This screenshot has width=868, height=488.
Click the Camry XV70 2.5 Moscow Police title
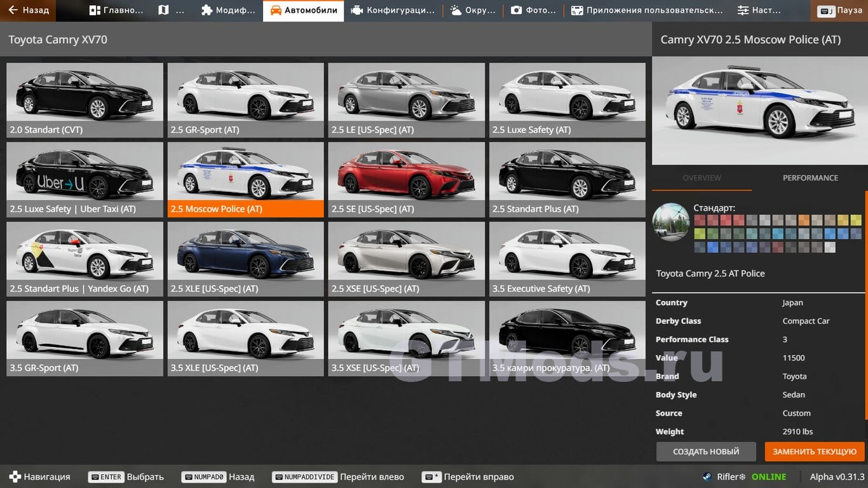click(750, 39)
